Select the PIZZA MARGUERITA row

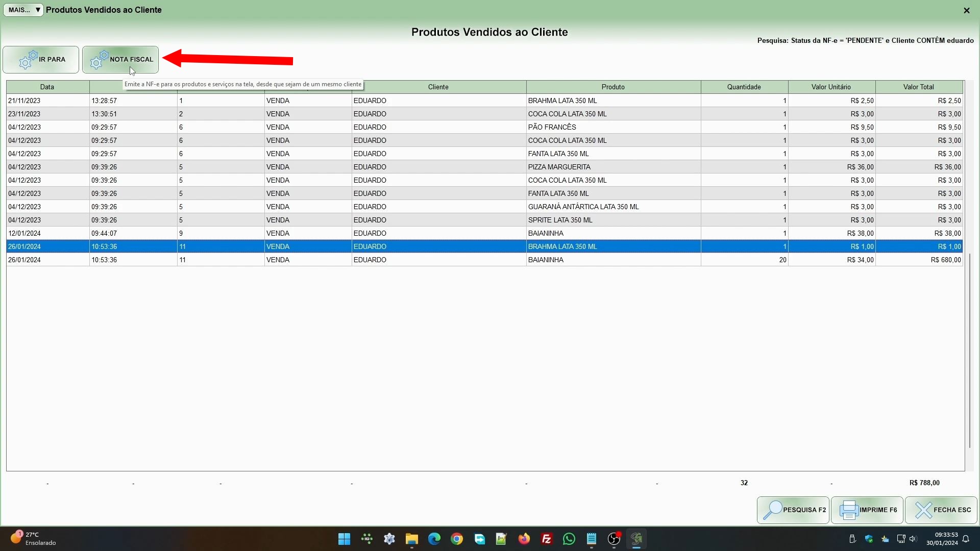tap(559, 167)
